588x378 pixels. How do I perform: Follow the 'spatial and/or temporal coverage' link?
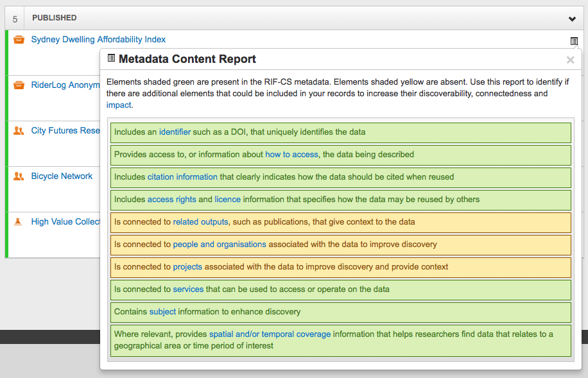[x=270, y=334]
